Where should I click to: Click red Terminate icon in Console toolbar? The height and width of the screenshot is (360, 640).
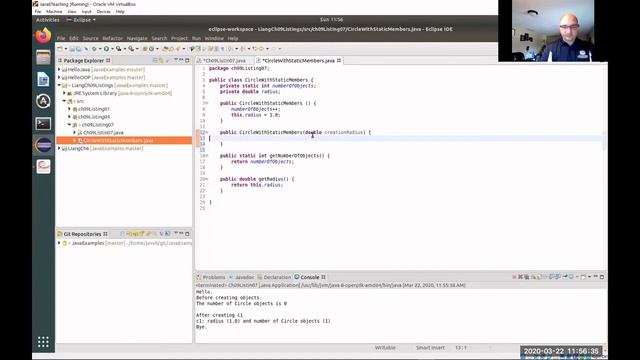click(514, 277)
